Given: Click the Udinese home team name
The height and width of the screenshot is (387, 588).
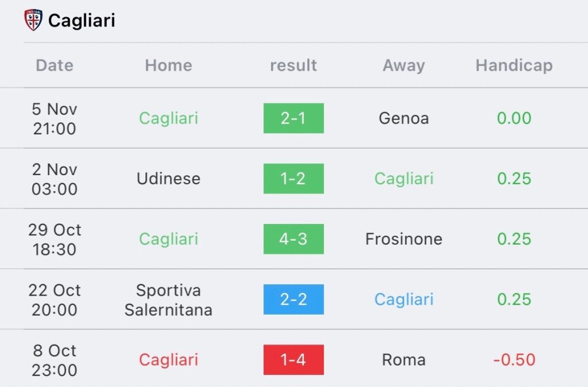Looking at the screenshot, I should pyautogui.click(x=168, y=179).
